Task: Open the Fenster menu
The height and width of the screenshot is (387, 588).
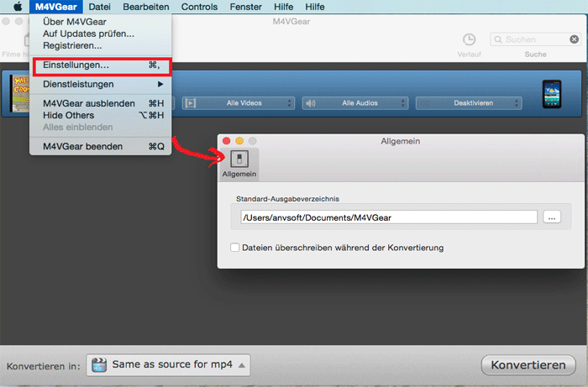Action: click(245, 7)
